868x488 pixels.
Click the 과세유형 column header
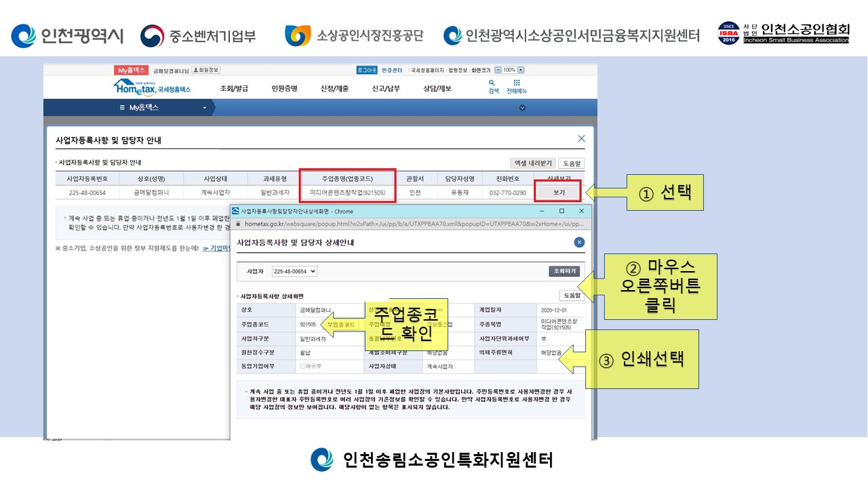pyautogui.click(x=275, y=178)
